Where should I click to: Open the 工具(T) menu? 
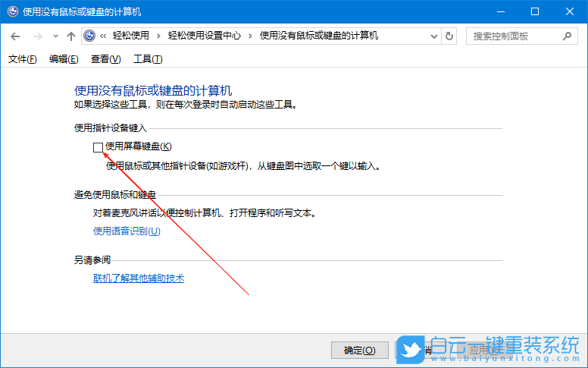coord(148,59)
